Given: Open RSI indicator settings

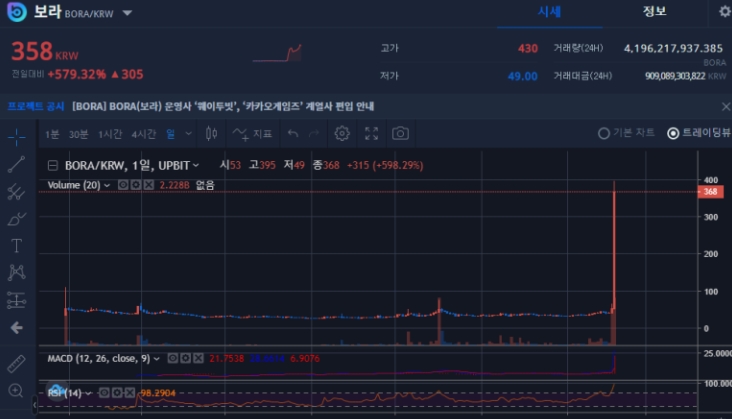Looking at the screenshot, I should (x=117, y=393).
